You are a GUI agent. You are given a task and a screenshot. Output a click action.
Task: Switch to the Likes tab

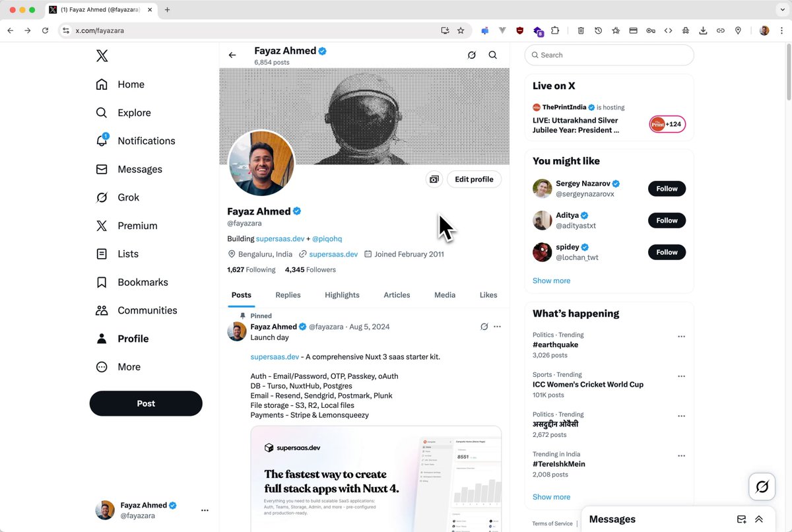488,295
